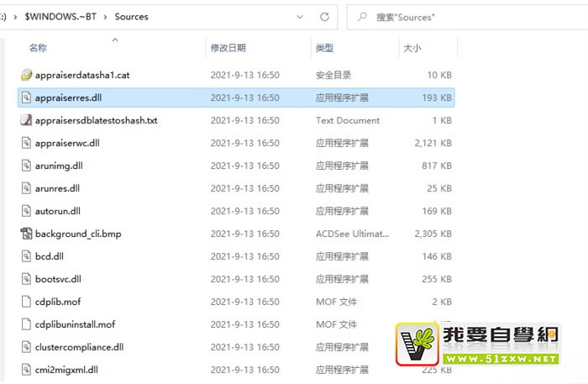
Task: Click the appraiserdatasha1.cat file icon
Action: (x=26, y=75)
